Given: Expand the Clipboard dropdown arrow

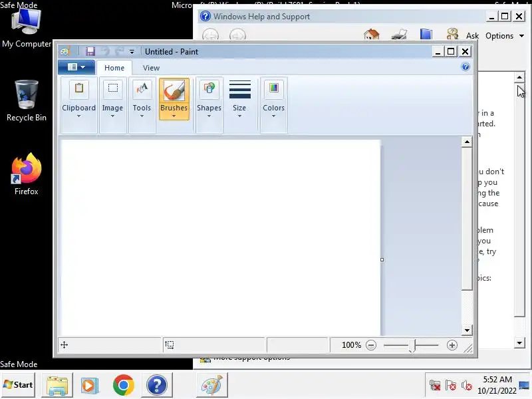Looking at the screenshot, I should tap(78, 116).
